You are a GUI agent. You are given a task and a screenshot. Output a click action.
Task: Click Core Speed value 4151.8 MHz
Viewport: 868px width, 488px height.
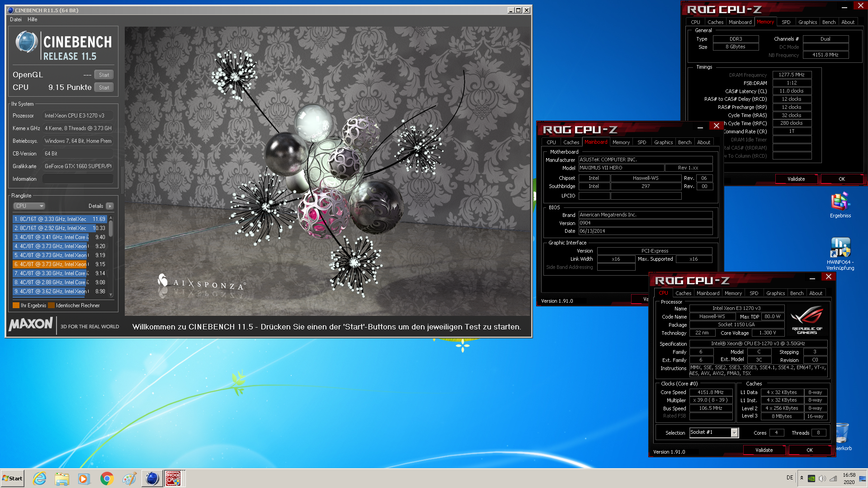pyautogui.click(x=711, y=392)
